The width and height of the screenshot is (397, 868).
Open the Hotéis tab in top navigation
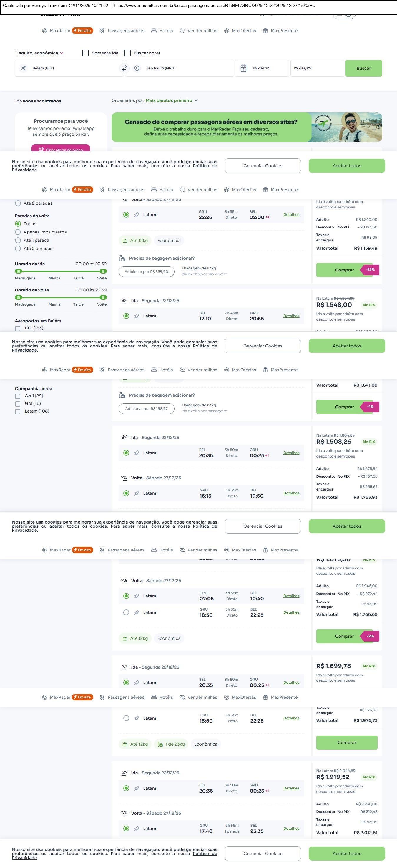(x=162, y=31)
